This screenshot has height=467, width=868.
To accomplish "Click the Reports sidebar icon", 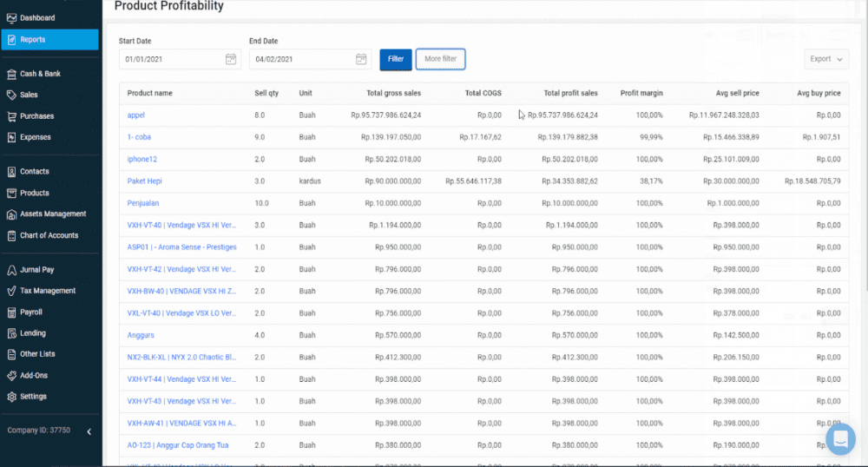I will [x=11, y=40].
